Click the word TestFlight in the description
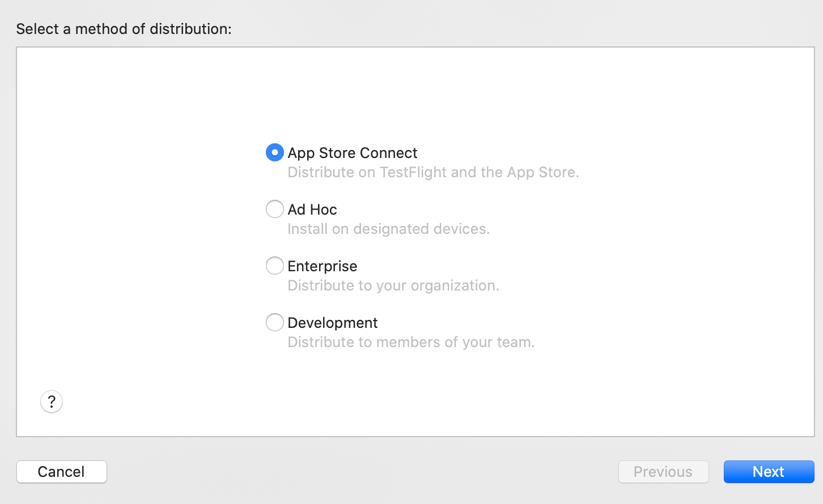The width and height of the screenshot is (823, 504). point(413,172)
